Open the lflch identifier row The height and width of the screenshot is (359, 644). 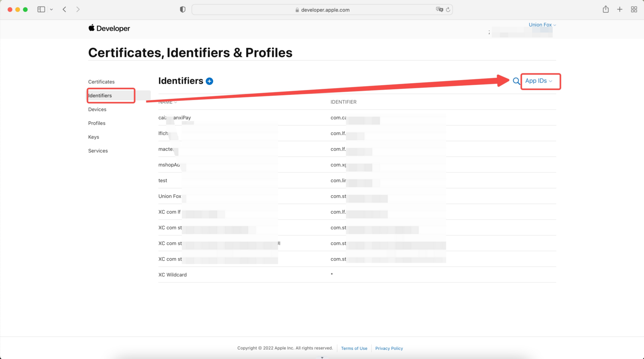[357, 133]
